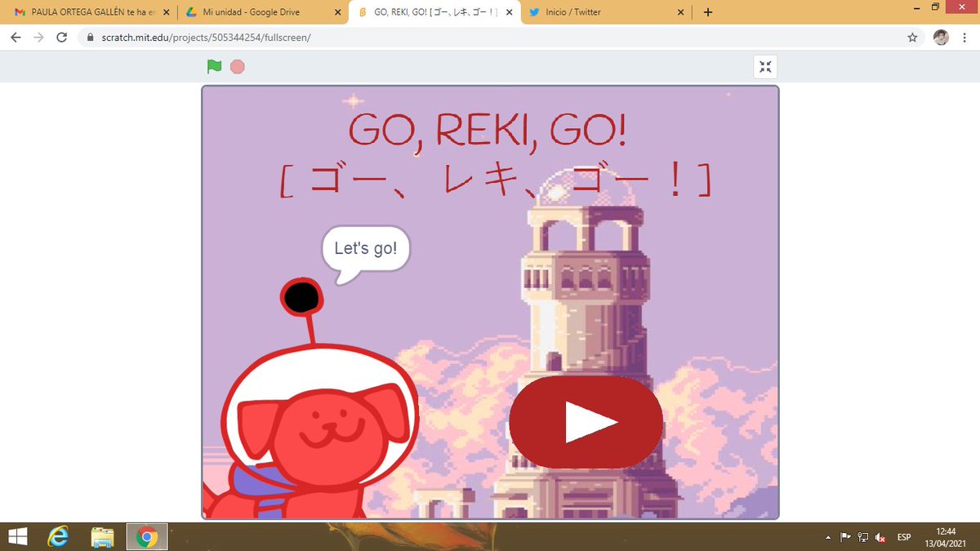Click the big red play button on stage
Viewport: 980px width, 551px height.
coord(586,422)
